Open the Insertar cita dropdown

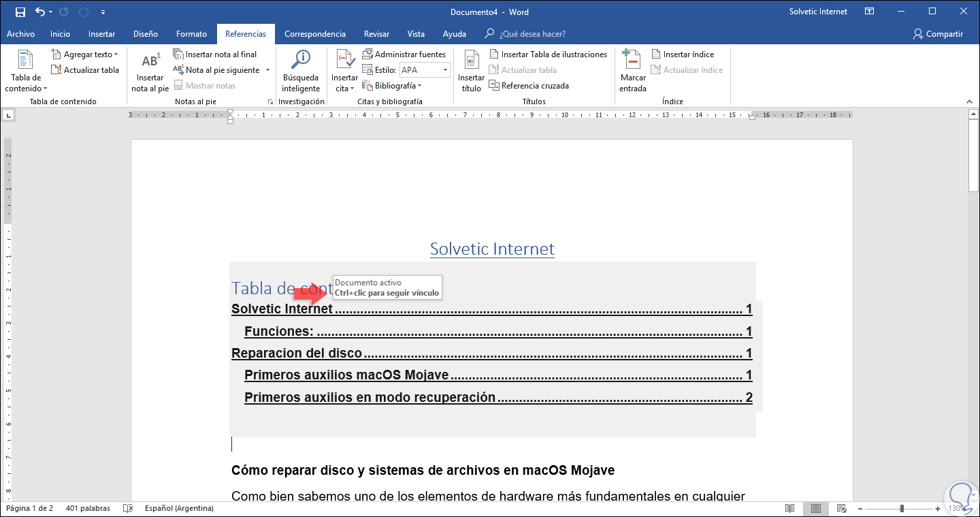344,72
